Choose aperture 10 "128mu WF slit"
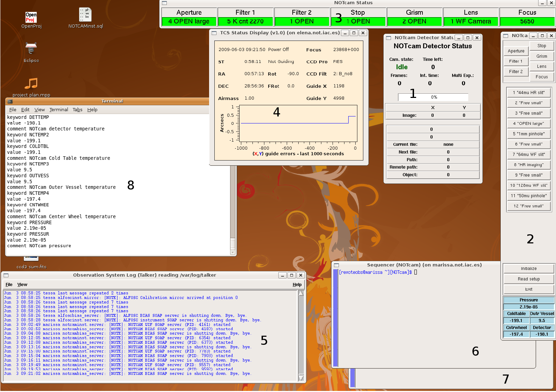This screenshot has width=556, height=392. tap(529, 186)
